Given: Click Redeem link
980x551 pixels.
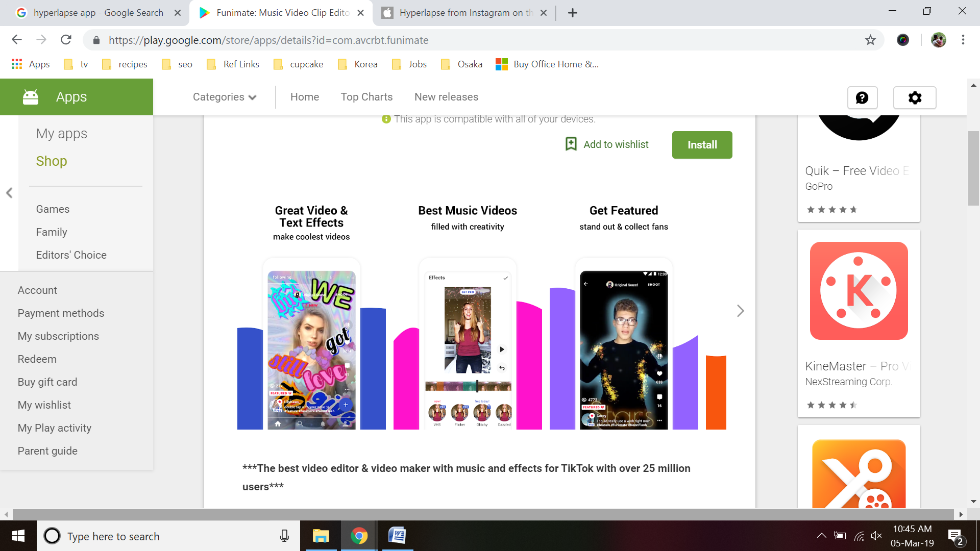Looking at the screenshot, I should [x=37, y=359].
